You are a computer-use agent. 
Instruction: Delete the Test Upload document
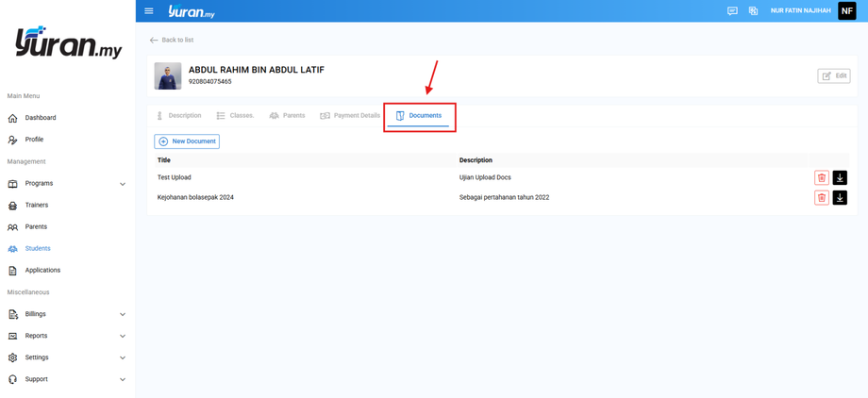822,177
